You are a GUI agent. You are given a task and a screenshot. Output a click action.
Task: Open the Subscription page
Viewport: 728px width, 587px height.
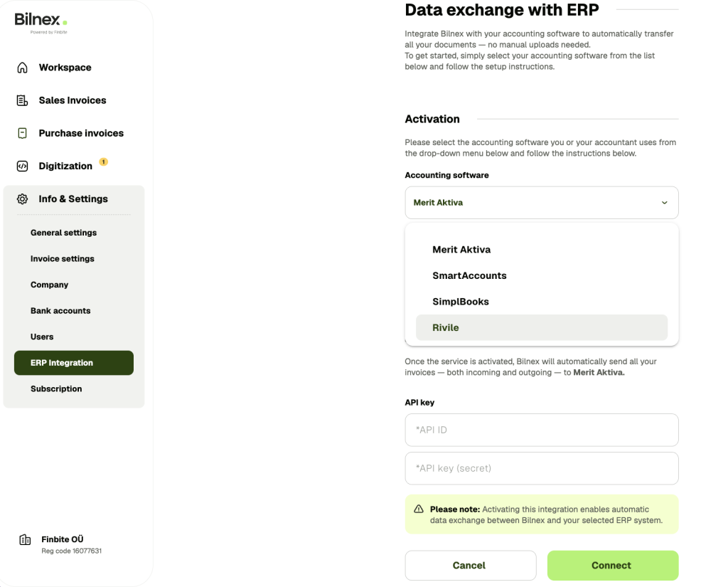(56, 389)
